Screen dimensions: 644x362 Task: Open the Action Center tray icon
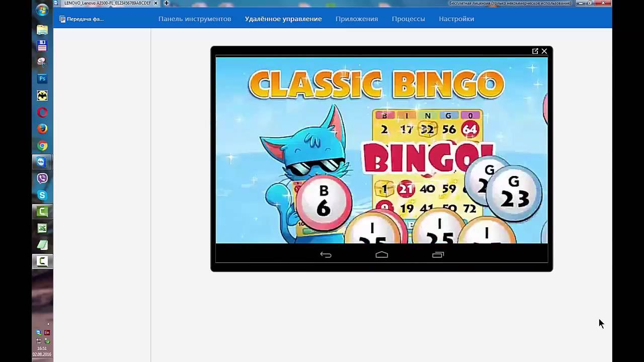[x=39, y=341]
